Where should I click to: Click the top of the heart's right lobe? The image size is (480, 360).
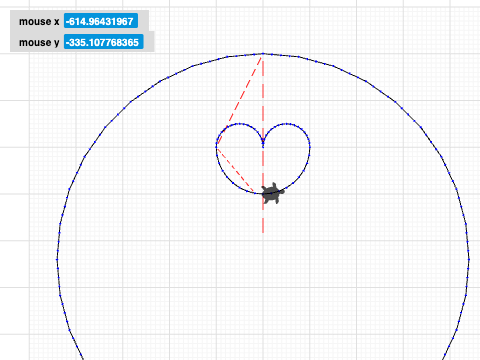tap(287, 124)
